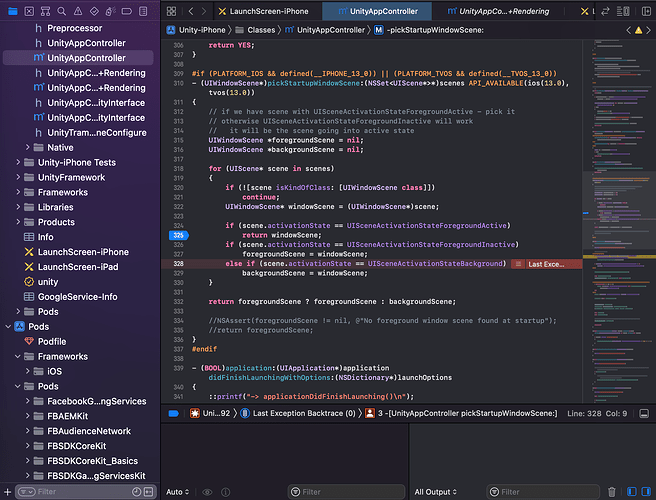Click the add plus button in navigator
The image size is (656, 500).
[7, 492]
